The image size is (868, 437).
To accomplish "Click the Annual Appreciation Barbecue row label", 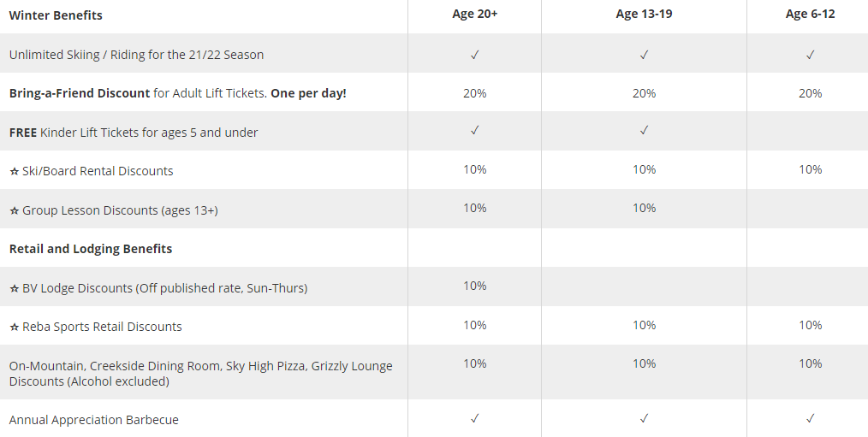I will 94,420.
